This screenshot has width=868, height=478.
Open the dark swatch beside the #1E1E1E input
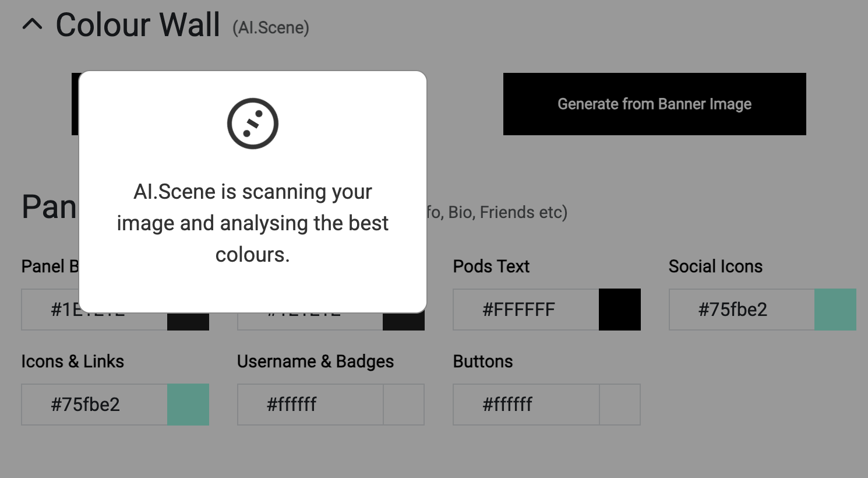(x=188, y=322)
